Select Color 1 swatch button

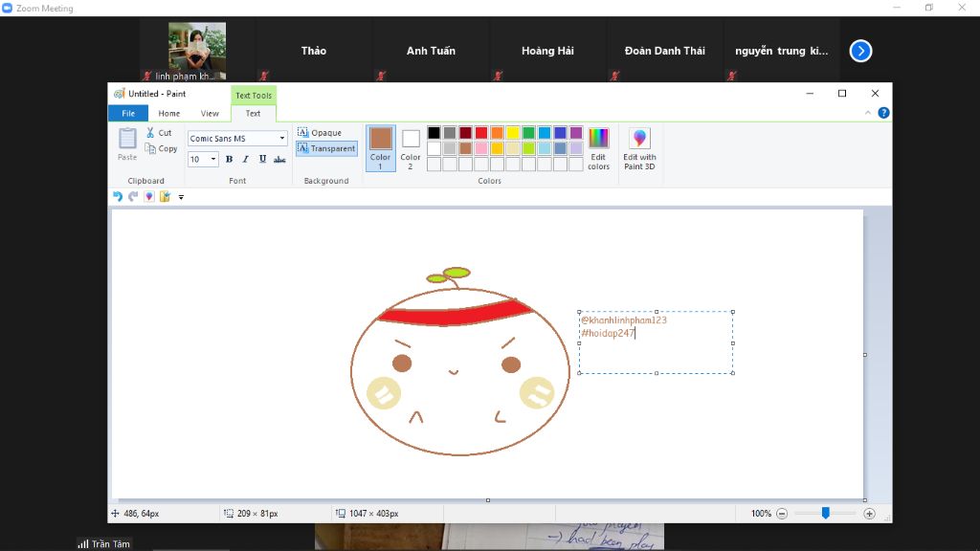pyautogui.click(x=380, y=148)
